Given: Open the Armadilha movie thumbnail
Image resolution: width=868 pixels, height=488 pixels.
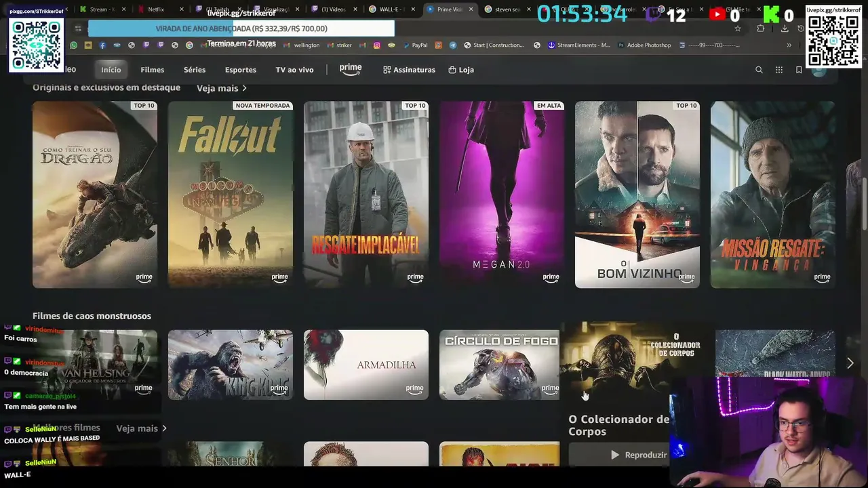Looking at the screenshot, I should point(366,365).
